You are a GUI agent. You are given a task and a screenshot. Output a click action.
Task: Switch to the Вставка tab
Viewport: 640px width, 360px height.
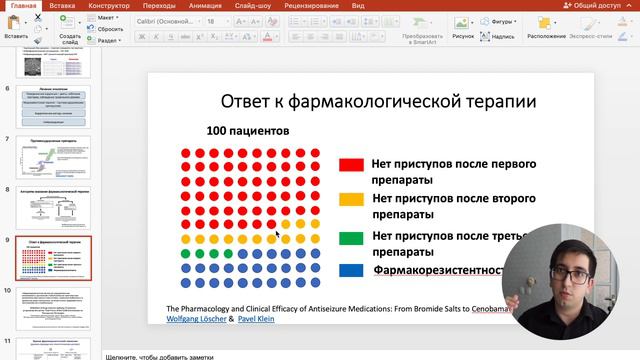62,6
